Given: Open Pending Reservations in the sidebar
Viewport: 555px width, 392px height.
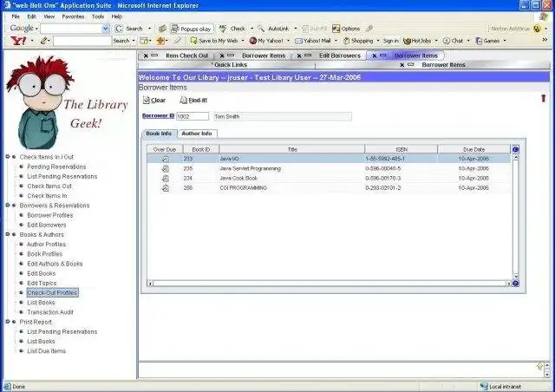Looking at the screenshot, I should click(56, 167).
